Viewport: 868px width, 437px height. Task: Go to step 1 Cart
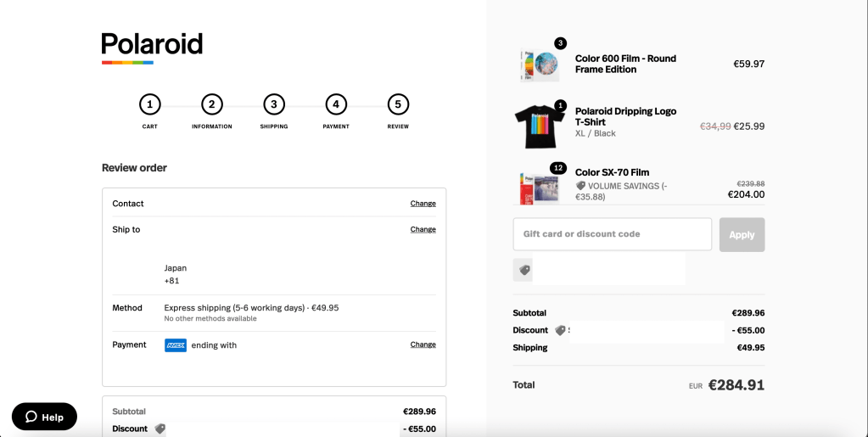click(149, 104)
